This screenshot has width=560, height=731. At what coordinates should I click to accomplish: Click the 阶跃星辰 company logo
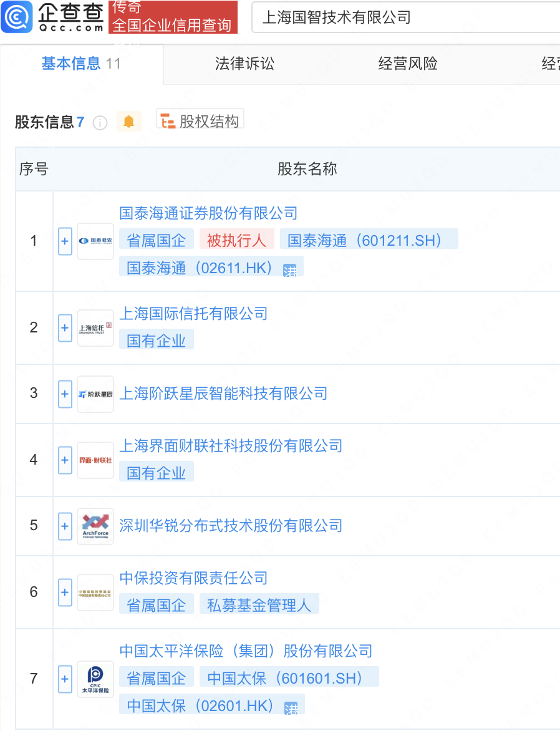(95, 394)
